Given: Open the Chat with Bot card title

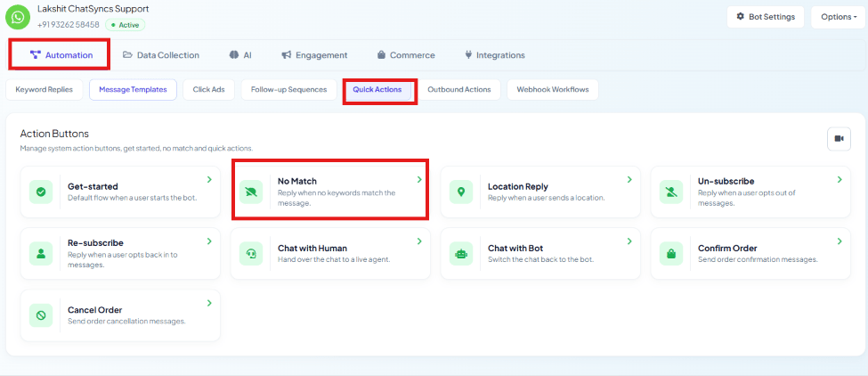Looking at the screenshot, I should [515, 249].
